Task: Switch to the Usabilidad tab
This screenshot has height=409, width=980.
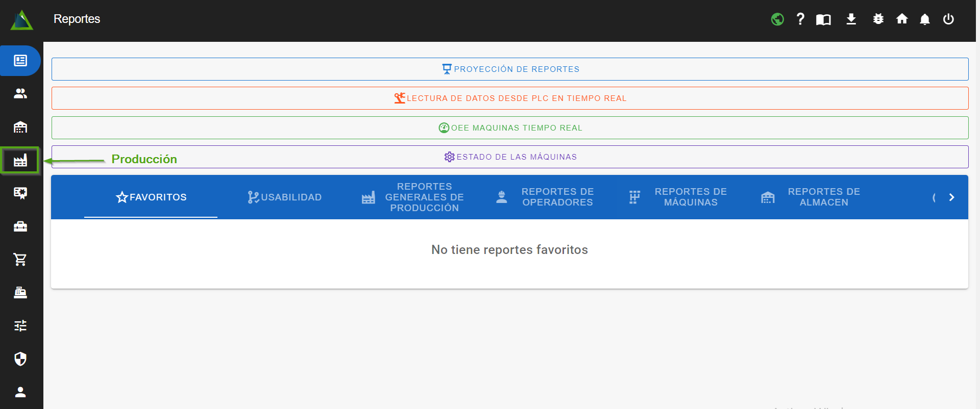Action: tap(284, 197)
